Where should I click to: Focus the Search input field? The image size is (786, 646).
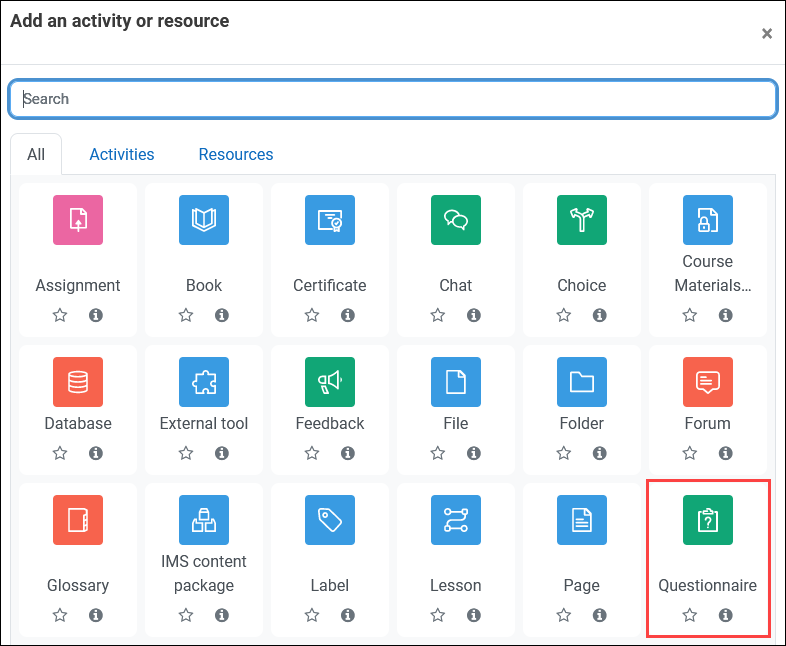393,99
